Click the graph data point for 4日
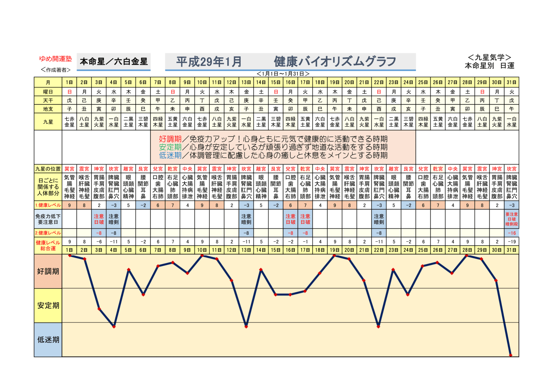554x392 pixels. pyautogui.click(x=114, y=326)
